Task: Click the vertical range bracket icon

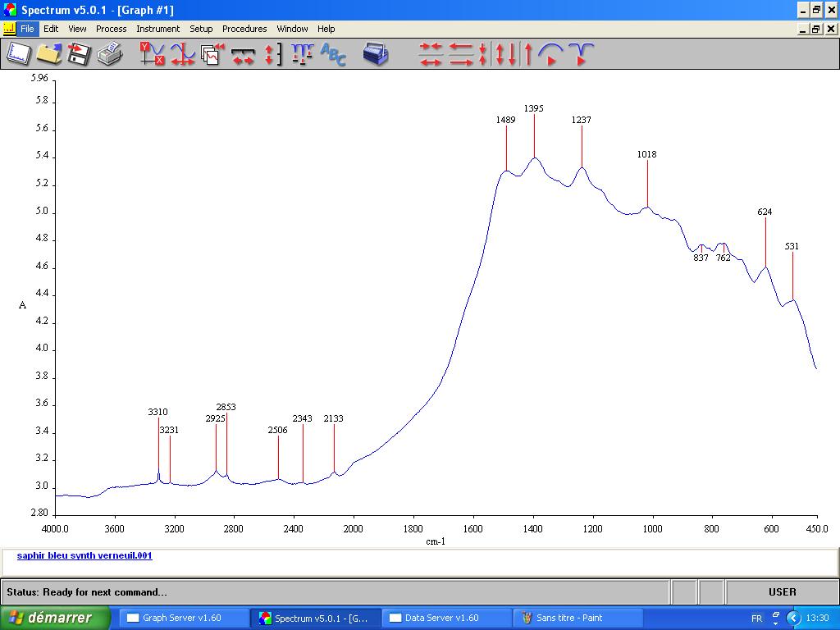Action: coord(273,54)
